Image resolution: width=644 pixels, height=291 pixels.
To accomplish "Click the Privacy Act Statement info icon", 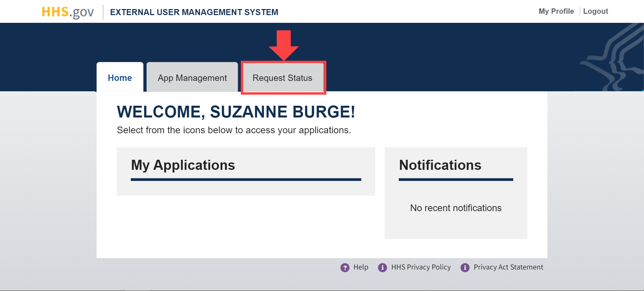I will 465,268.
